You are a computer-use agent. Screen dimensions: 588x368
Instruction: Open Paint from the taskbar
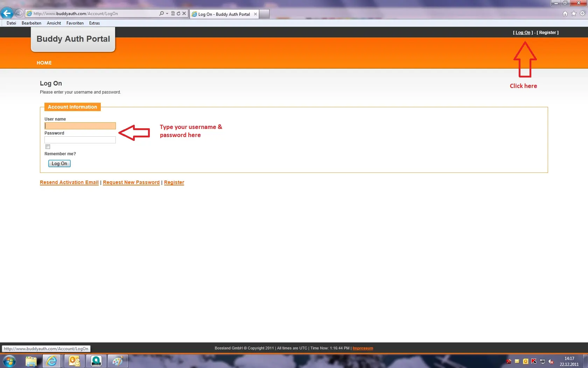coord(118,361)
